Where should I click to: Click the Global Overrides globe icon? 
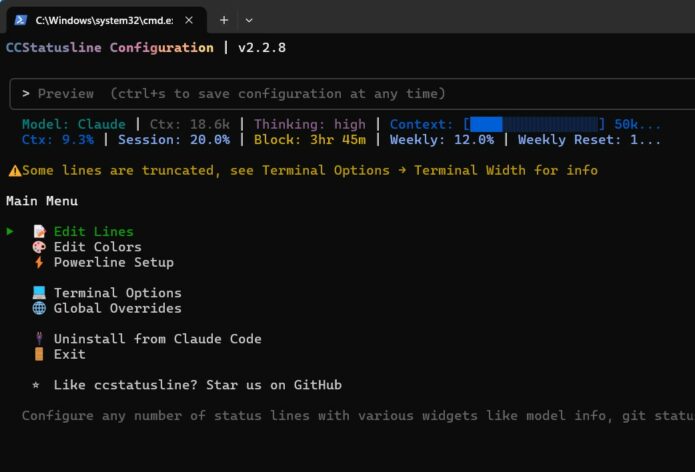39,309
